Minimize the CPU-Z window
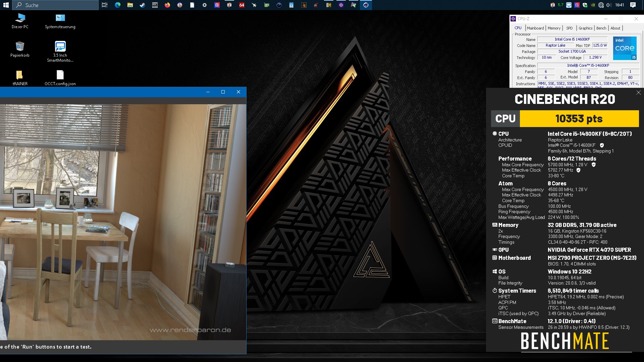Image resolution: width=644 pixels, height=362 pixels. pos(606,19)
